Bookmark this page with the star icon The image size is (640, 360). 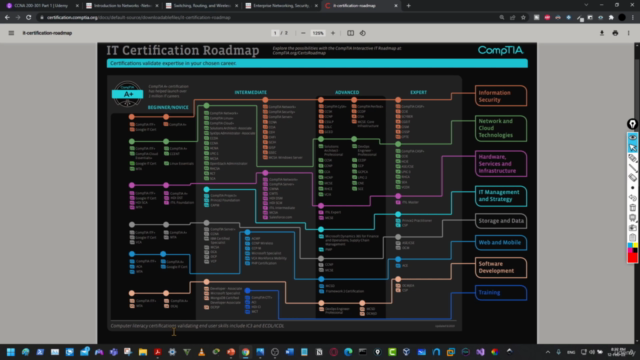[x=523, y=18]
